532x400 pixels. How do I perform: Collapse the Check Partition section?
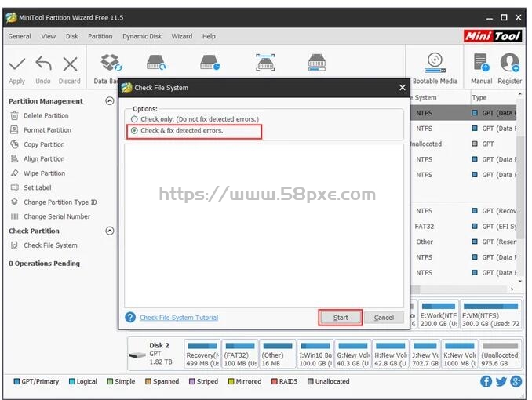pos(110,231)
